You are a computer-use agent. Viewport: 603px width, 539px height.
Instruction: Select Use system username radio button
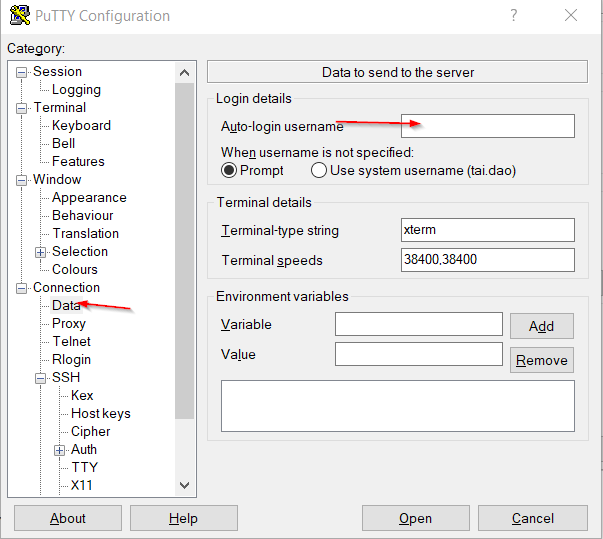(319, 170)
